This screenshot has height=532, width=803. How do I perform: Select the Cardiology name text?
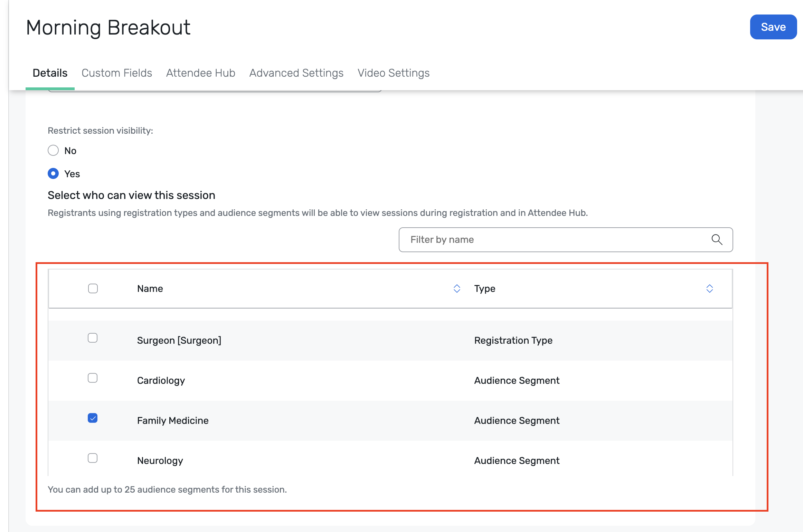[x=161, y=380]
